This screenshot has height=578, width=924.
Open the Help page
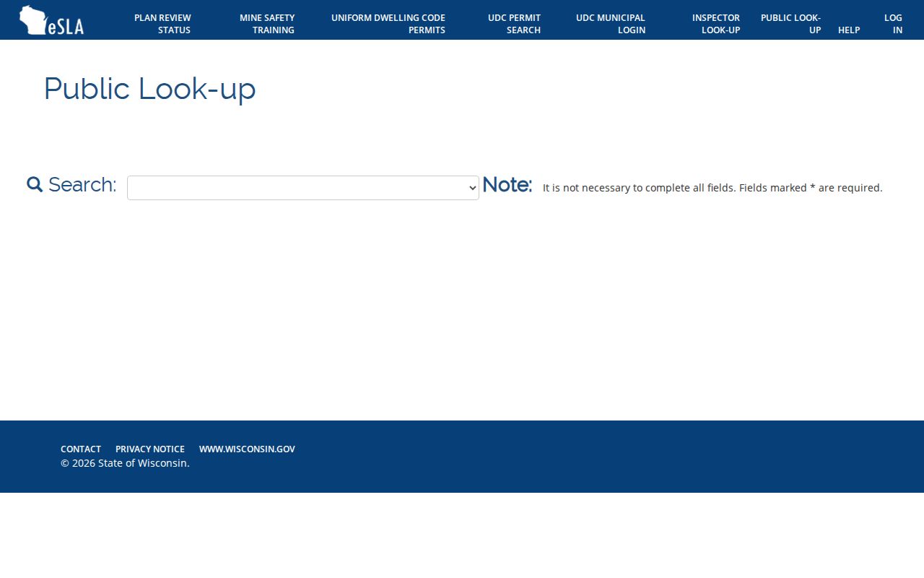coord(849,30)
